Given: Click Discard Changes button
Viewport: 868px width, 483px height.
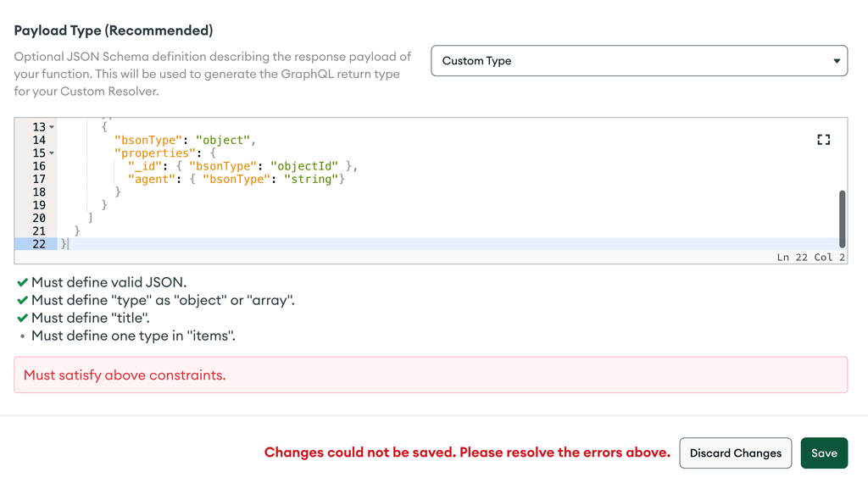Looking at the screenshot, I should click(x=735, y=453).
